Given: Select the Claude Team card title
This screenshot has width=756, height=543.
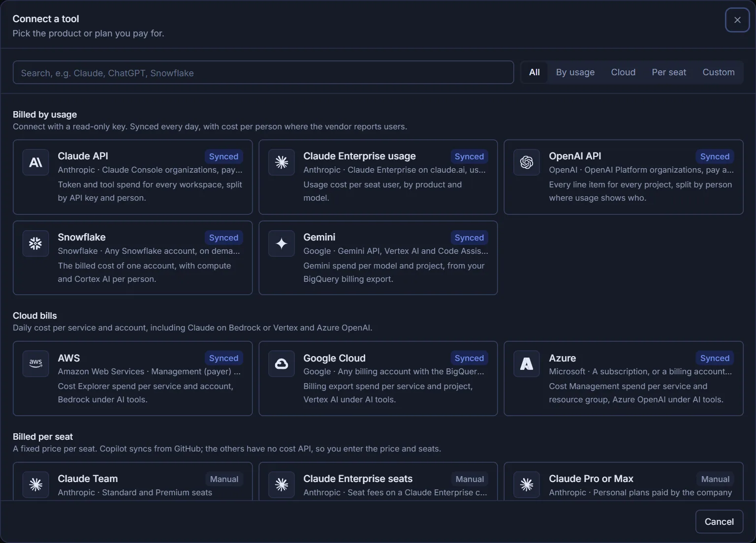Looking at the screenshot, I should coord(88,479).
